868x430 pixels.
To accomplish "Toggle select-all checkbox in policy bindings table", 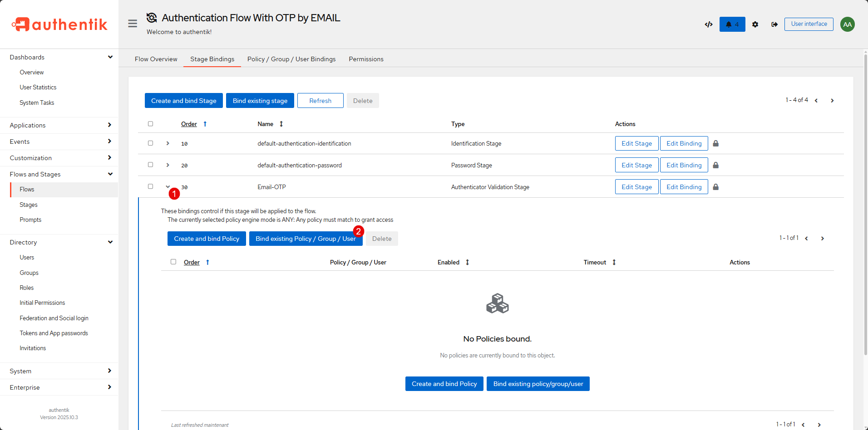I will click(x=173, y=262).
